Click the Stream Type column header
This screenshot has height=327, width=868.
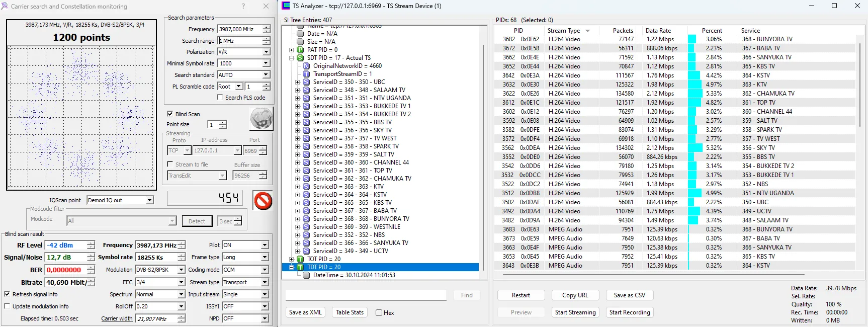pos(563,31)
